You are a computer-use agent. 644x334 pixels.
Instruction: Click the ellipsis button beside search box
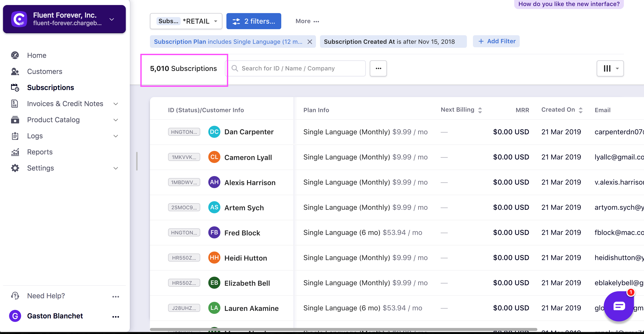[378, 68]
